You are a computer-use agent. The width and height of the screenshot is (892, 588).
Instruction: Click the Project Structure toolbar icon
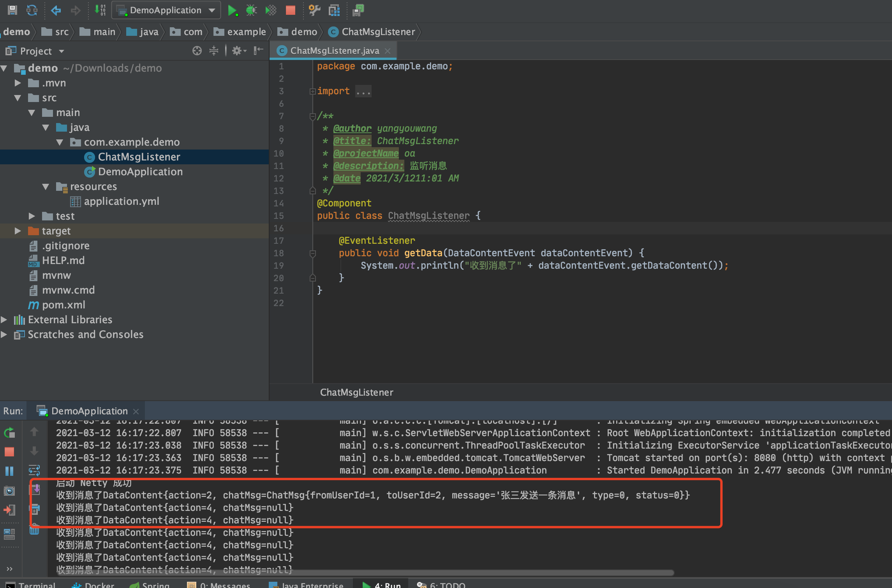pos(334,11)
